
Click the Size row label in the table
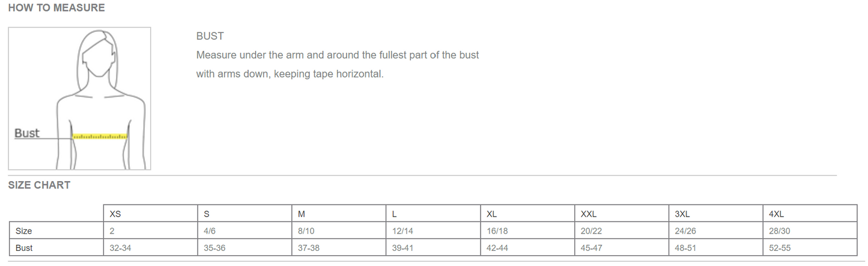24,231
